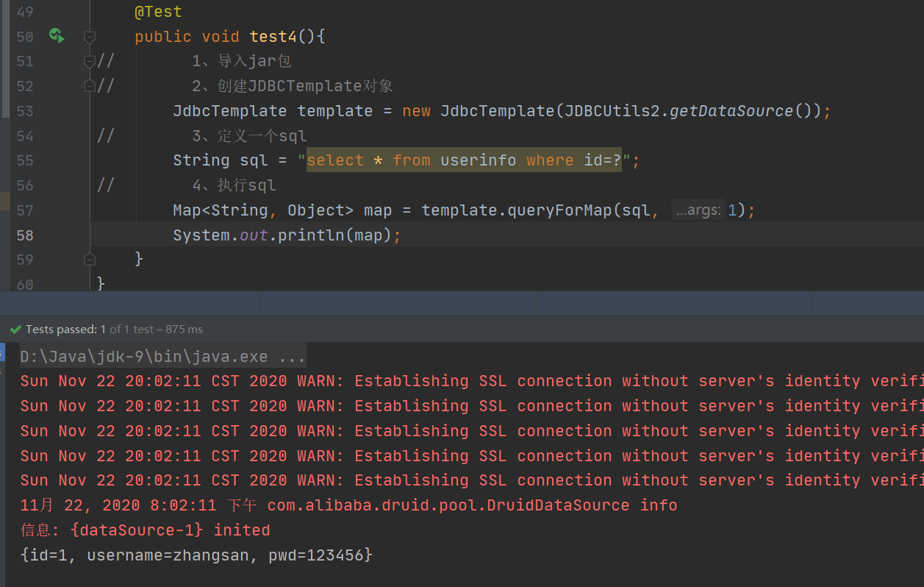Click the println call on line 58
The width and height of the screenshot is (924, 587).
pos(312,235)
